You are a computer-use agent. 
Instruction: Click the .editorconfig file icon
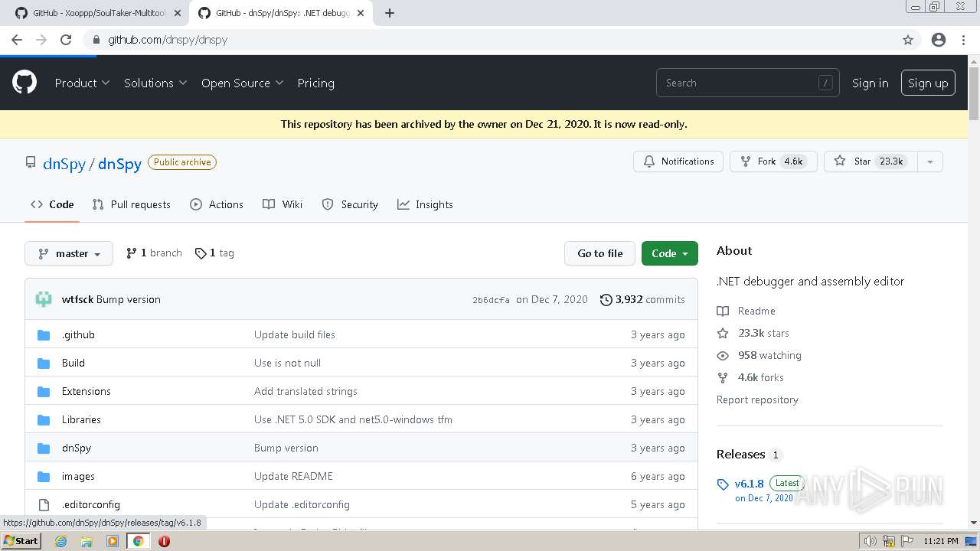(x=44, y=504)
